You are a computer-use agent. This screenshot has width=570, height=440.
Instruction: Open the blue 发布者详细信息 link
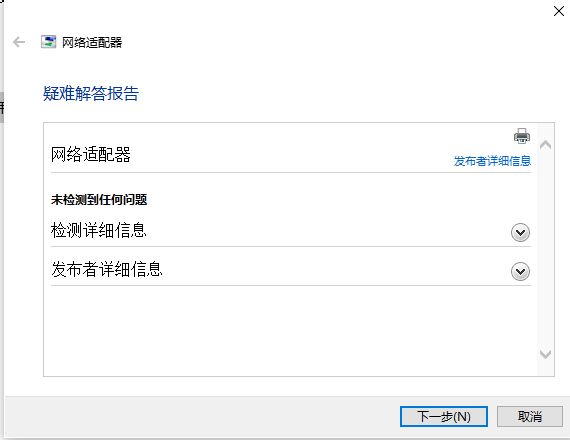[492, 161]
